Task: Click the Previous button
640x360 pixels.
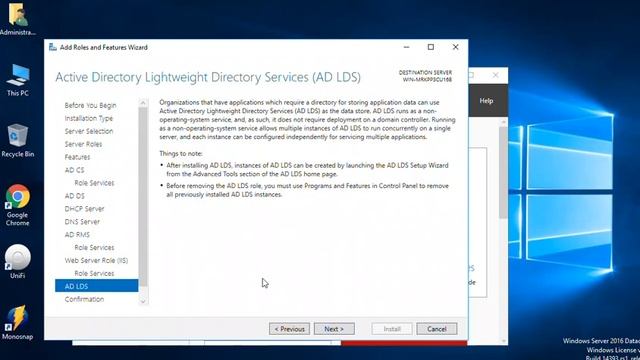Action: 289,329
